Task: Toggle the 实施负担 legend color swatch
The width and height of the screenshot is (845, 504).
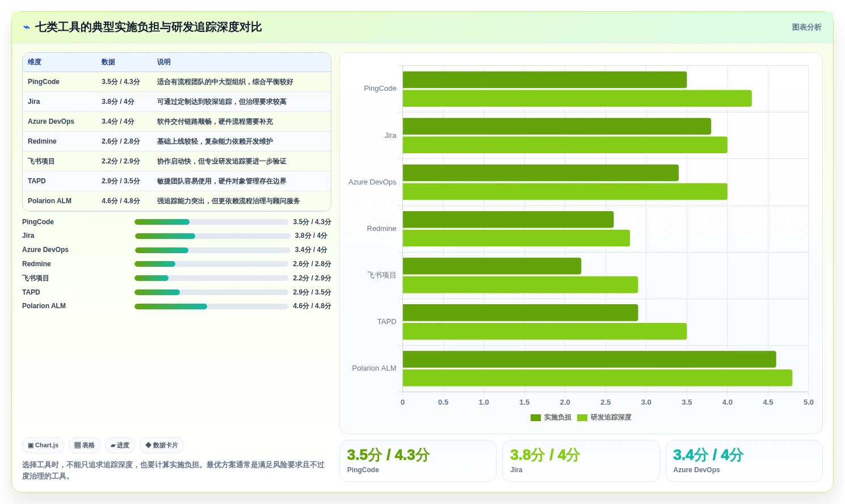Action: [536, 418]
